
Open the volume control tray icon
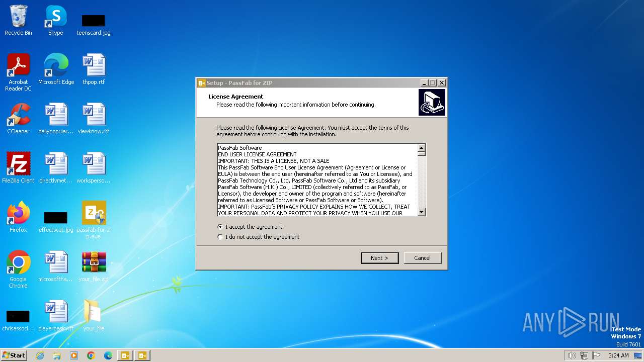point(572,355)
